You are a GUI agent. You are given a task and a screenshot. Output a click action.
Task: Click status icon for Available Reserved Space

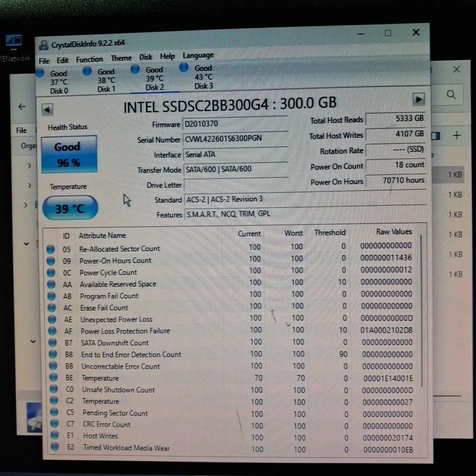[51, 285]
